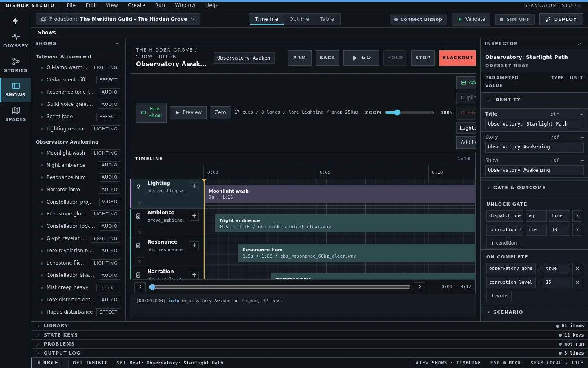Click the Preview button
The height and width of the screenshot is (368, 588).
(188, 112)
